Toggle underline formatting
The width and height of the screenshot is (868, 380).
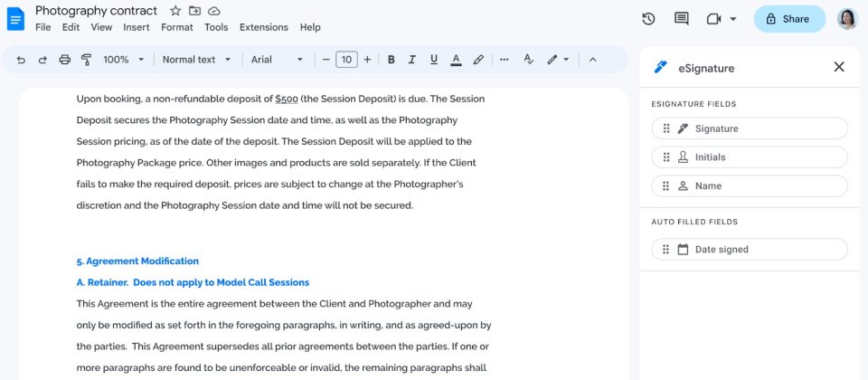434,60
